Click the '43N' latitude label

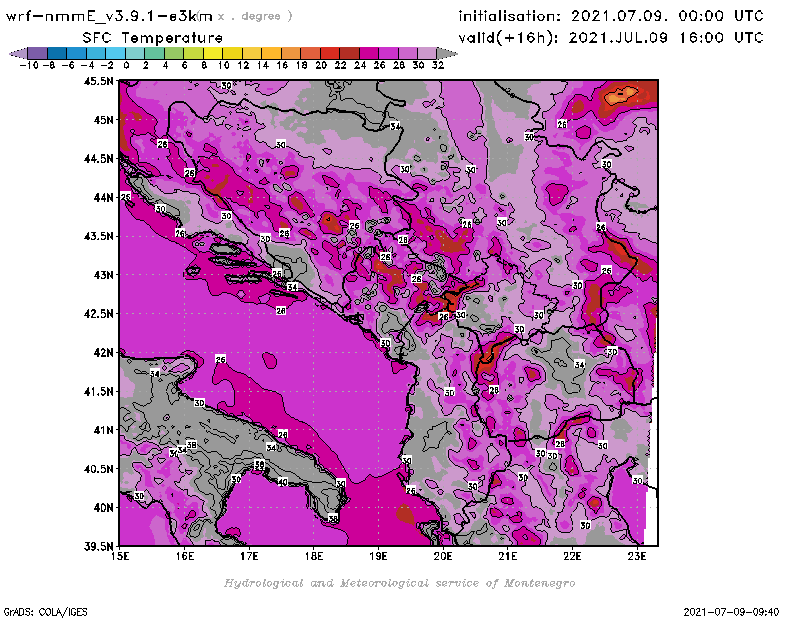pos(103,275)
